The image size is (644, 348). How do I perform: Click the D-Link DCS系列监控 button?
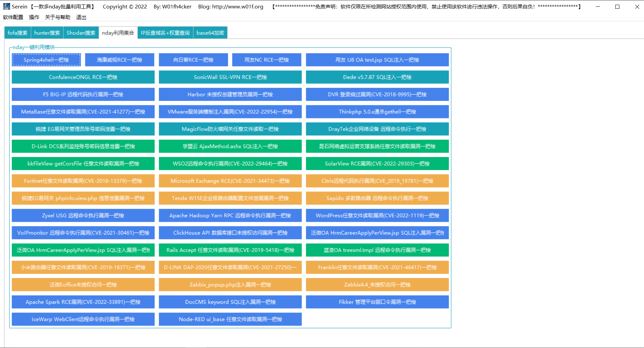(x=83, y=146)
